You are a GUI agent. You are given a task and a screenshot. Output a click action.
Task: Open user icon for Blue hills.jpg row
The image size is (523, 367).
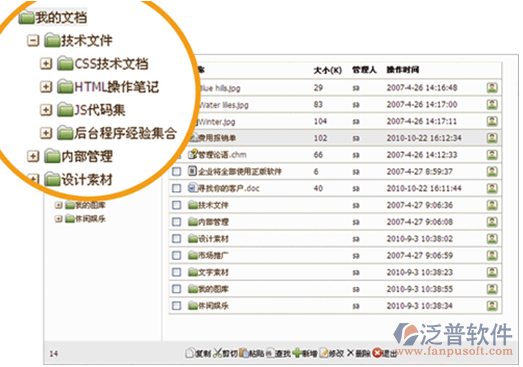(492, 88)
